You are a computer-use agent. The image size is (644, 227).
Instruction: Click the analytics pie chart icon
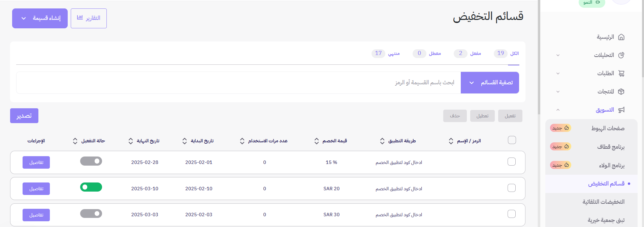tap(621, 55)
